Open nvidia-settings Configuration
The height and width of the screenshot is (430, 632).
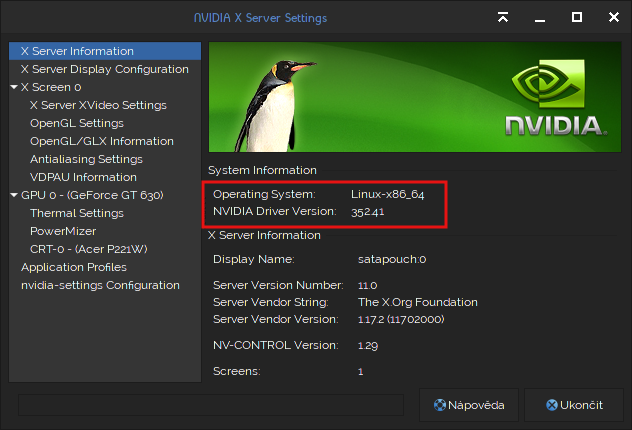click(100, 285)
